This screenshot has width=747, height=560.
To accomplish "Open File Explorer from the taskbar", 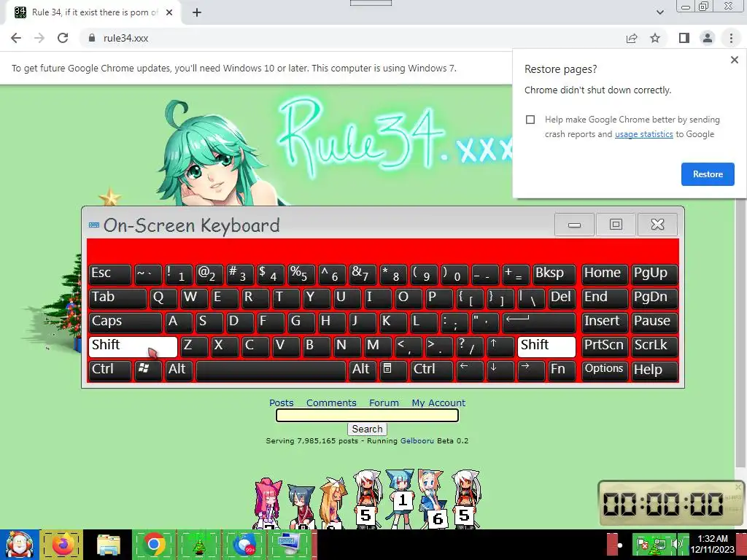I will [108, 545].
